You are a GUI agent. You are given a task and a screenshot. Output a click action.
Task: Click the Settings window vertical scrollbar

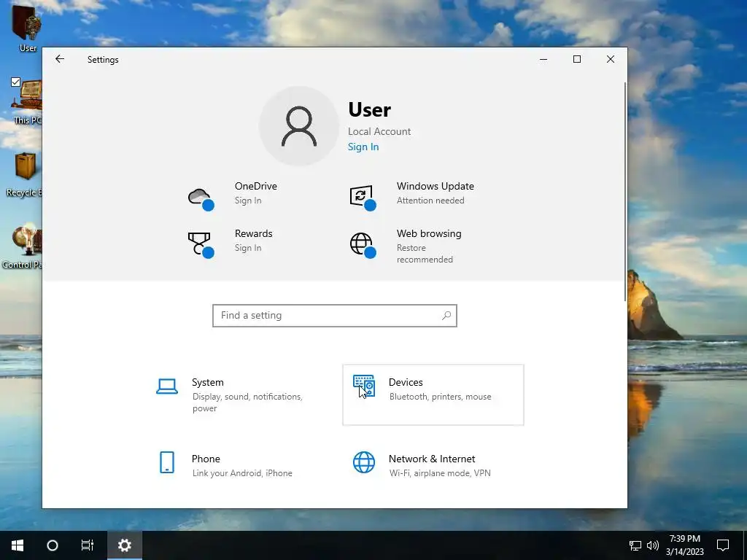pyautogui.click(x=624, y=192)
